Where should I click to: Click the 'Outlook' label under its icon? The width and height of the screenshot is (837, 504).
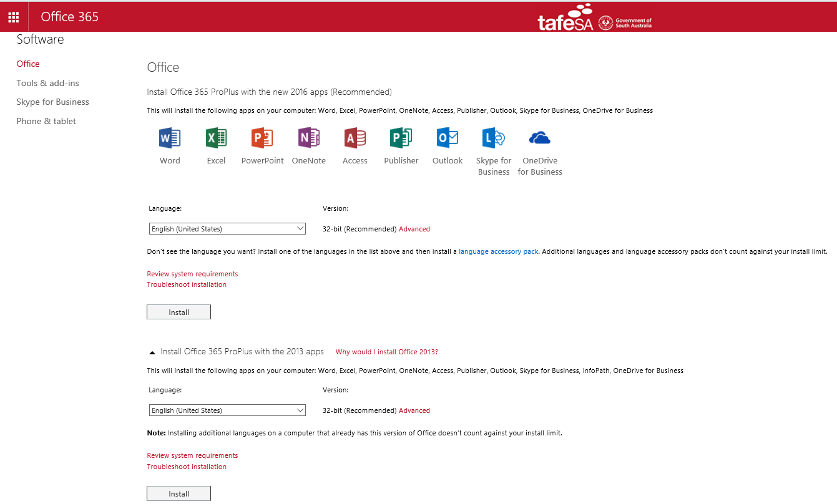(x=448, y=160)
